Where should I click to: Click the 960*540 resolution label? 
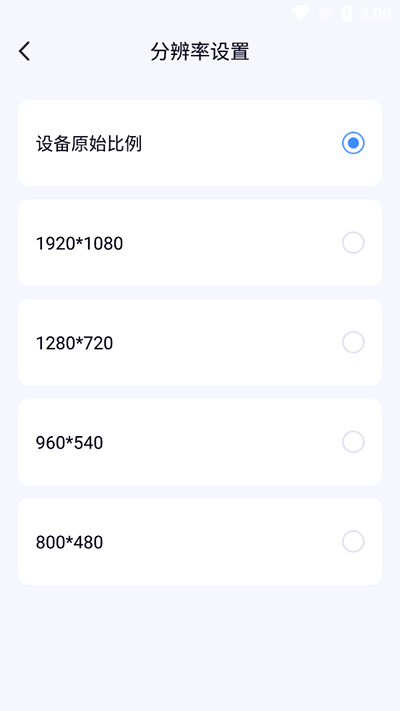[69, 443]
